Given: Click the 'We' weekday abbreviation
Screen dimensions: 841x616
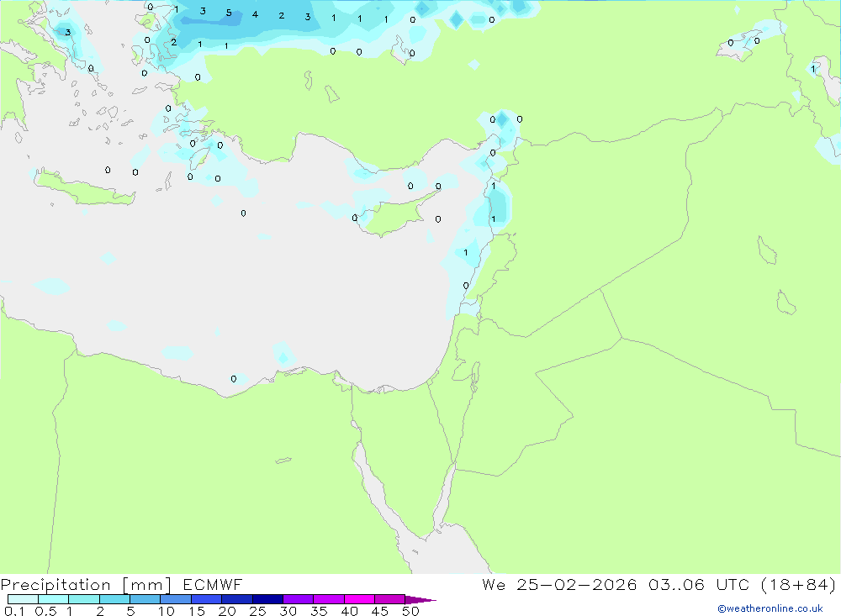Looking at the screenshot, I should (x=494, y=584).
